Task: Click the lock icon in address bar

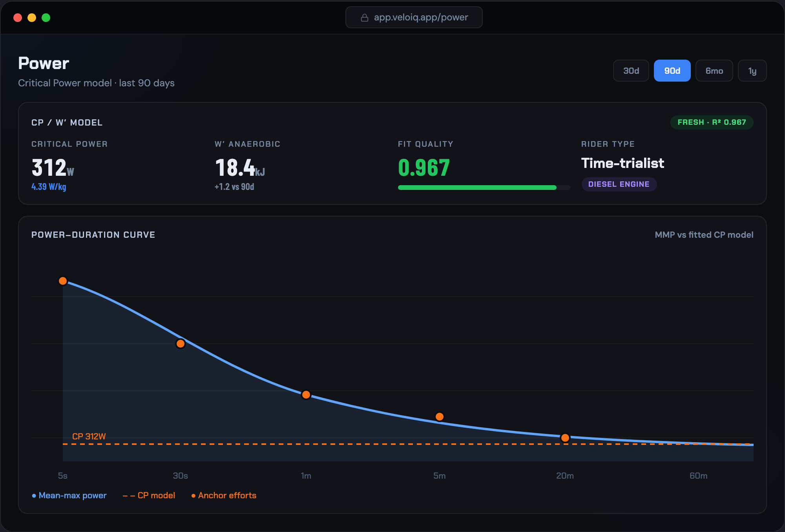Action: 364,18
